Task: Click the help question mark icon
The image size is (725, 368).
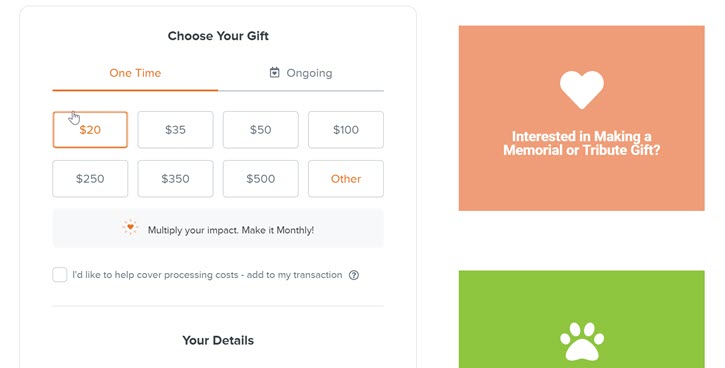Action: (354, 275)
